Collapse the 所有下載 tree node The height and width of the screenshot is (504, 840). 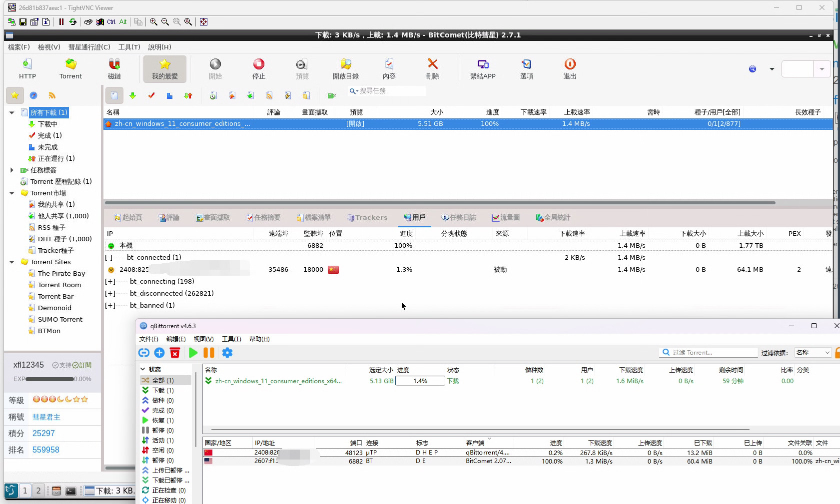pyautogui.click(x=12, y=112)
